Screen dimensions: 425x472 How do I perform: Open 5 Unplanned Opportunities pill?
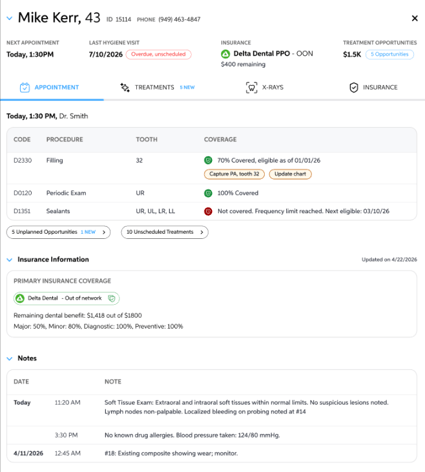[58, 232]
